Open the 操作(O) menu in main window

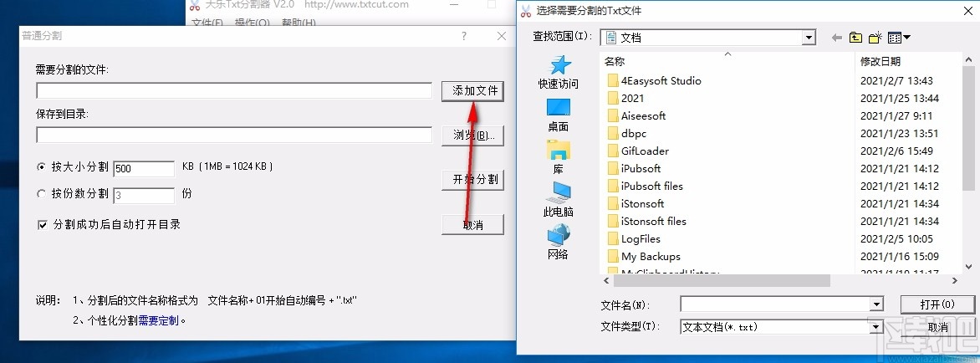[253, 23]
